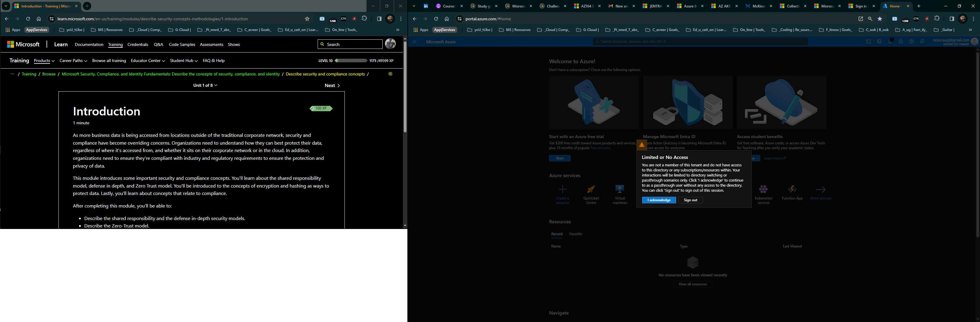Close the Azure Home tab
Viewport: 980px width, 322px height.
tap(908, 6)
